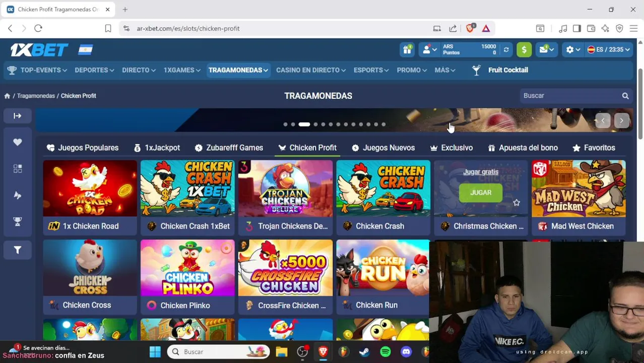644x363 pixels.
Task: Open the gift bonus icon
Action: (407, 49)
